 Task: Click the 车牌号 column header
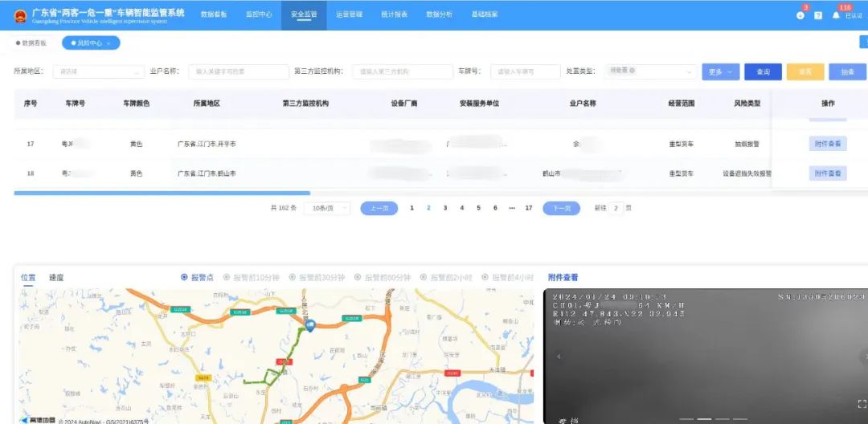click(x=76, y=104)
